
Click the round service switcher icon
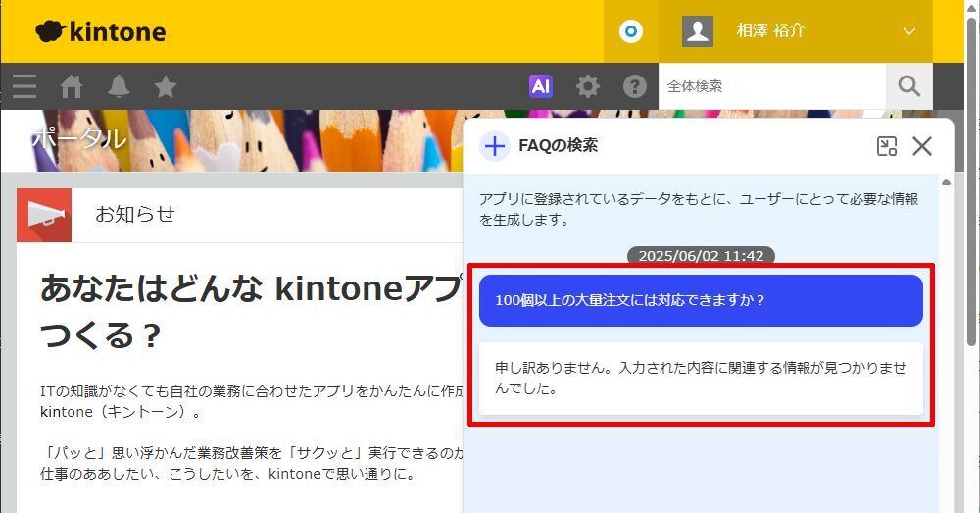click(630, 31)
